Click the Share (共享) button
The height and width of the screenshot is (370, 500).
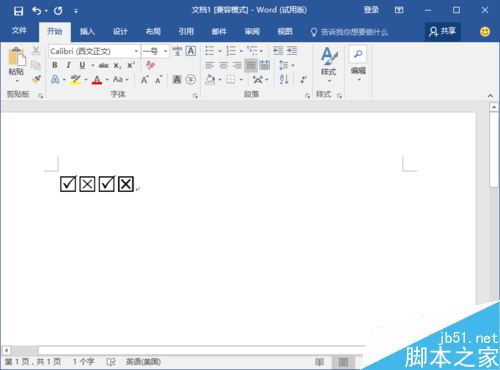point(443,32)
